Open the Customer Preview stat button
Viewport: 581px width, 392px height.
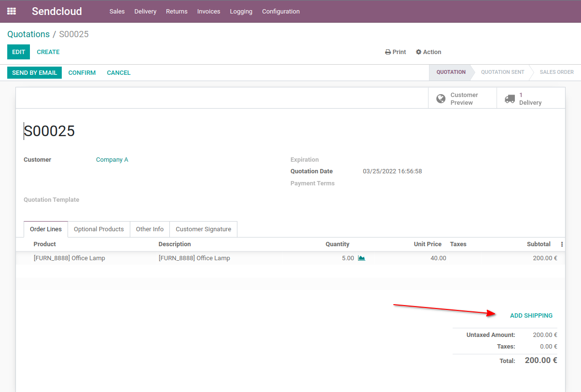[462, 98]
